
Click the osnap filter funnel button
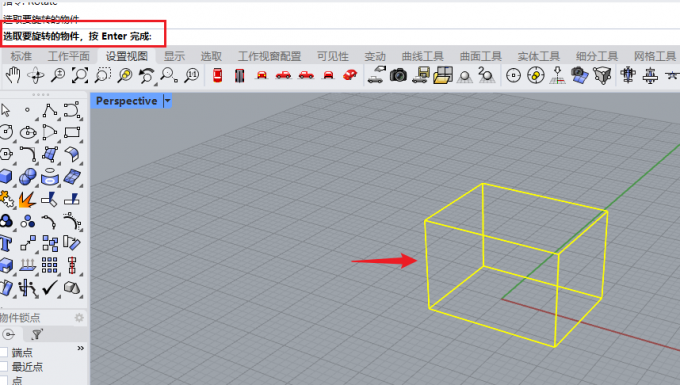[37, 334]
